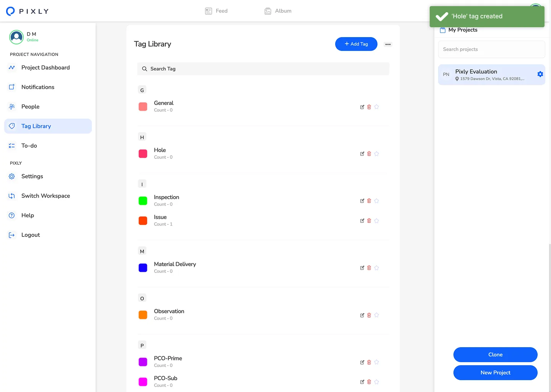Viewport: 551px width, 392px height.
Task: Log out via Logout
Action: 48,235
